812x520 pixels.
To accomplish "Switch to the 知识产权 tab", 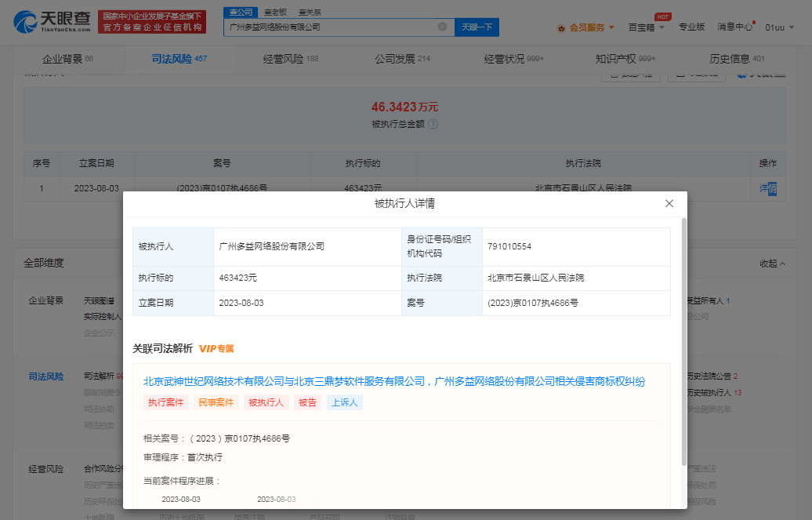I will [x=625, y=59].
